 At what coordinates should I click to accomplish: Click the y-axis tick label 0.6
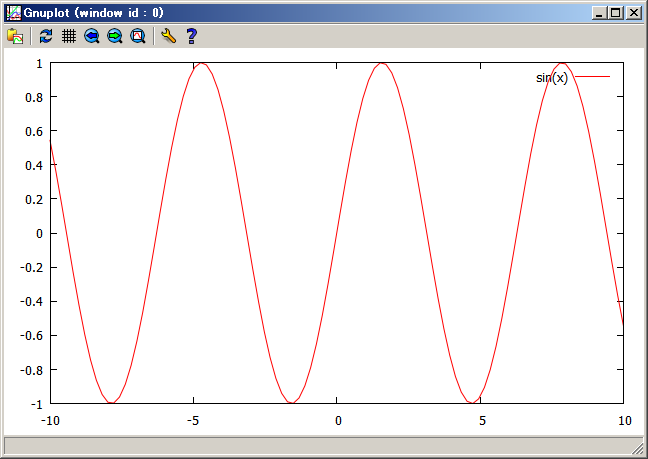tap(32, 131)
